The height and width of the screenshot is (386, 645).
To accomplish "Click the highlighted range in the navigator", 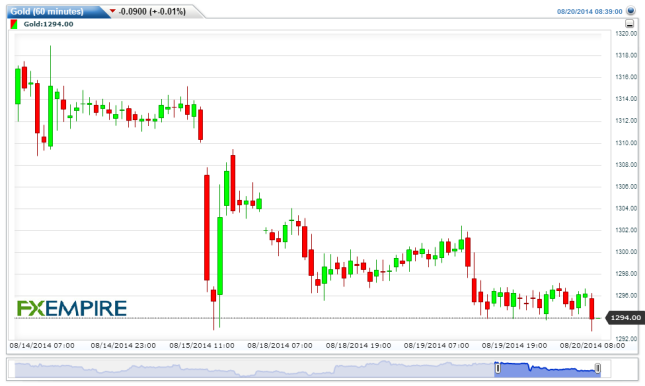I will click(x=548, y=369).
